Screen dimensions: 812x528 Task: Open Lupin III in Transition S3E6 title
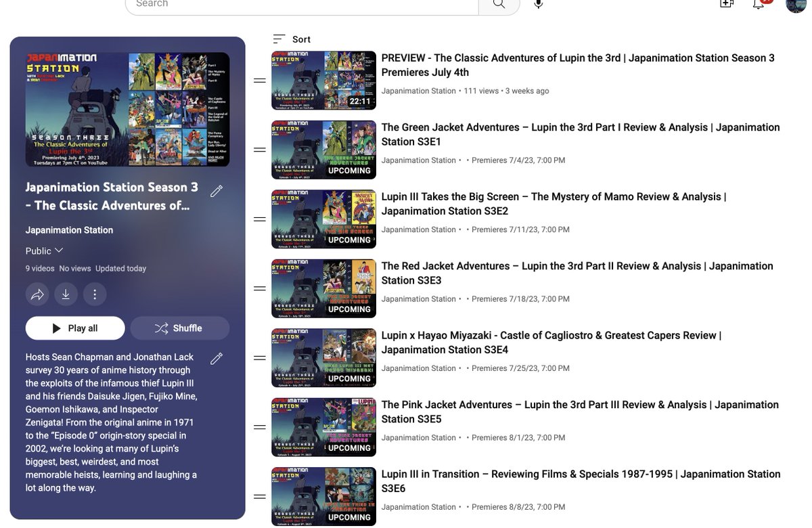[x=581, y=481]
